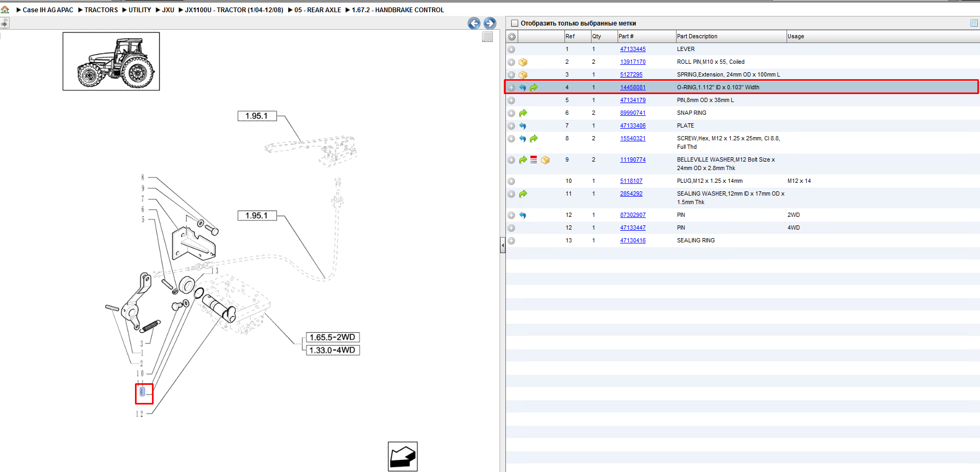This screenshot has width=980, height=472.
Task: Open part number 47130416 link
Action: pyautogui.click(x=633, y=240)
